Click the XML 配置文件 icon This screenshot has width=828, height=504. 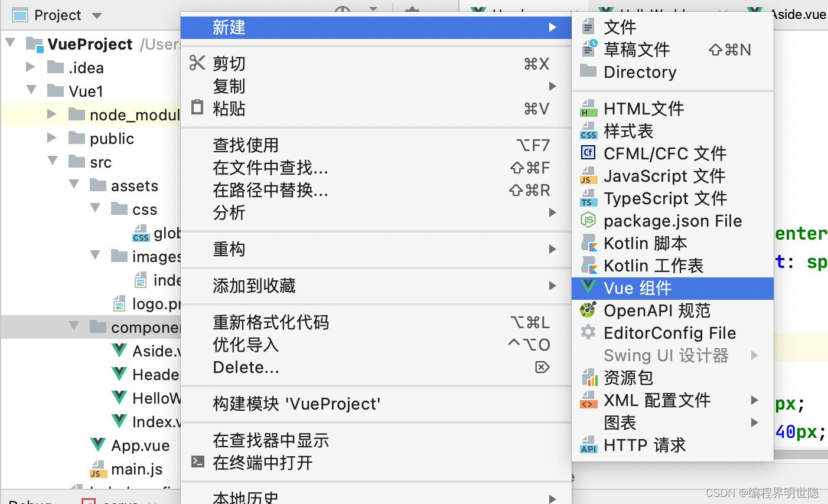[588, 400]
